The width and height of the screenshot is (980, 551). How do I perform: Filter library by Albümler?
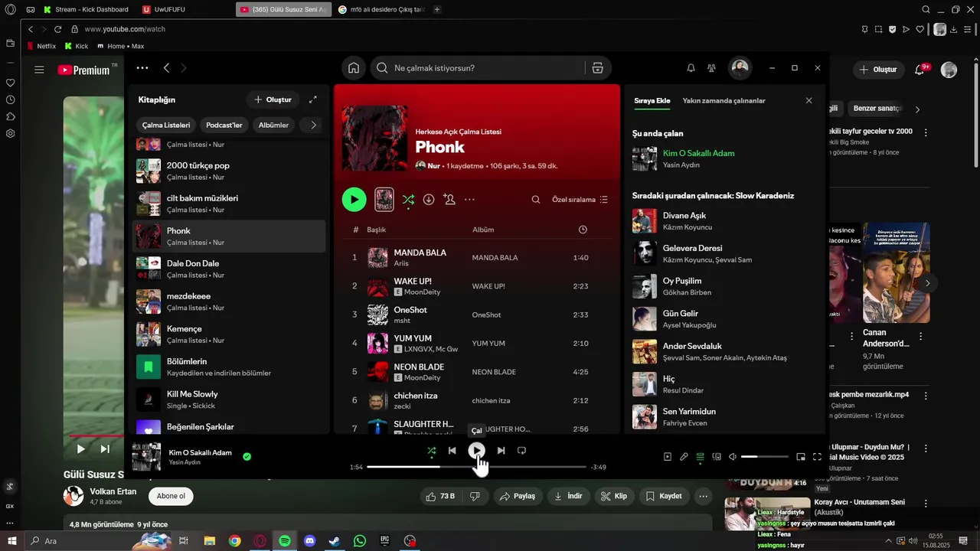click(x=273, y=125)
